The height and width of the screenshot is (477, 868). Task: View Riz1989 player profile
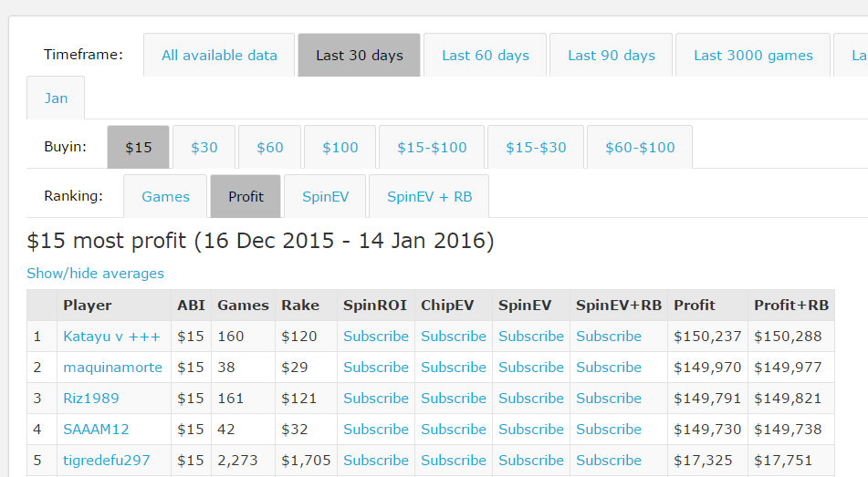[91, 399]
